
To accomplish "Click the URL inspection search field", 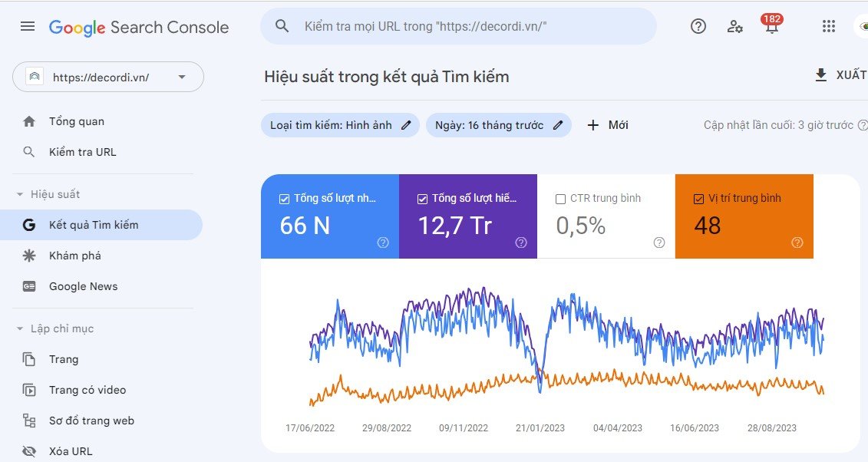I will tap(458, 26).
